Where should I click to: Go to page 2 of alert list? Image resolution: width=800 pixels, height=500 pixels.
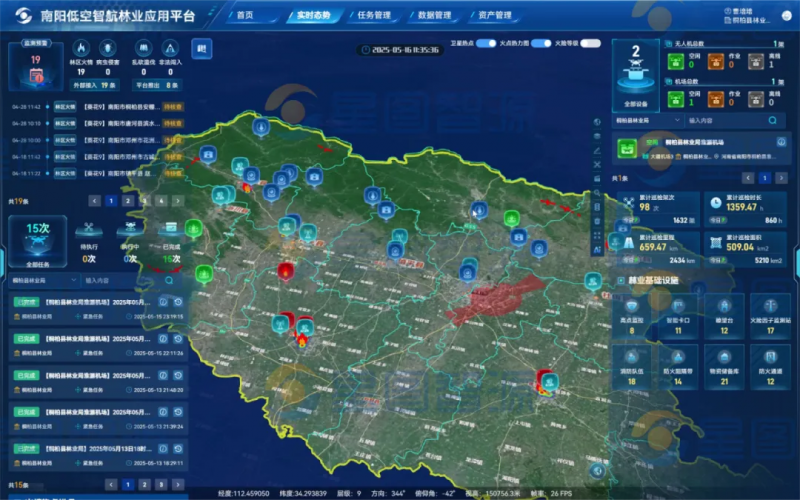click(x=128, y=200)
